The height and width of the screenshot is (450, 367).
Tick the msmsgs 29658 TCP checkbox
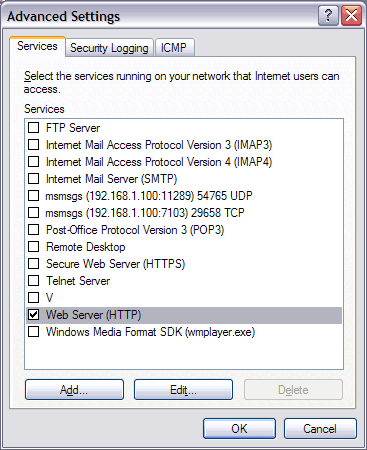point(33,213)
